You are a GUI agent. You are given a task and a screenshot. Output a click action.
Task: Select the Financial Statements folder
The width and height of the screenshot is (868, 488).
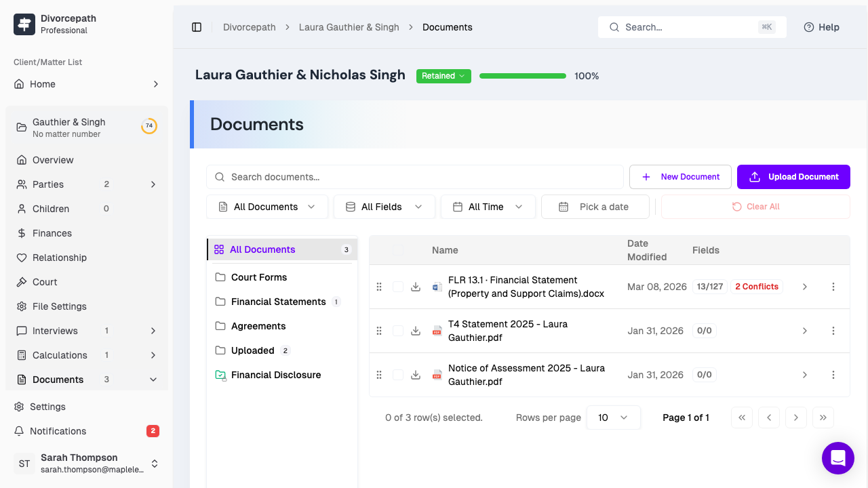(282, 302)
